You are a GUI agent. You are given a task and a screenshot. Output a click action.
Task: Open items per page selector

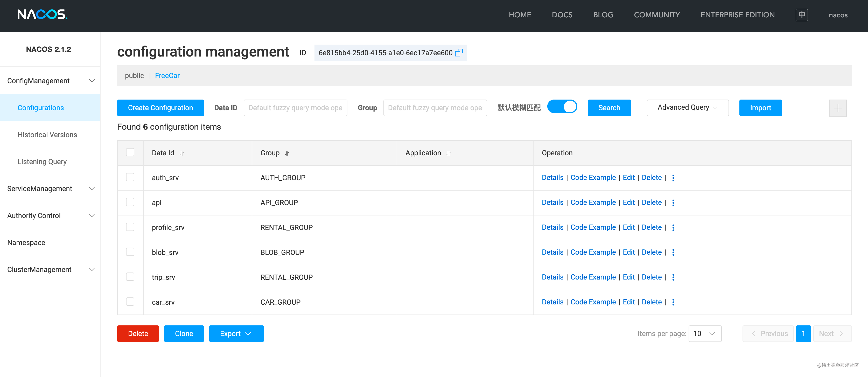point(705,333)
